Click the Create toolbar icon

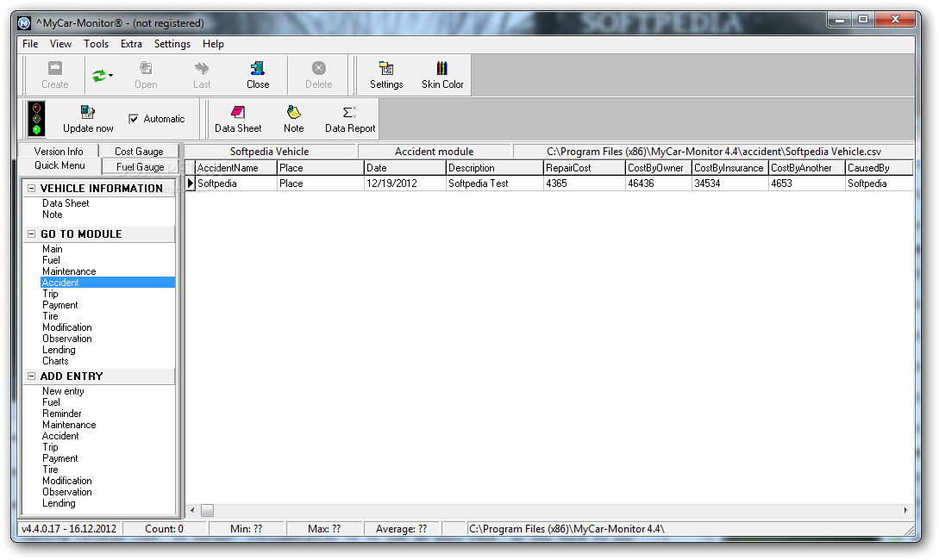point(54,75)
